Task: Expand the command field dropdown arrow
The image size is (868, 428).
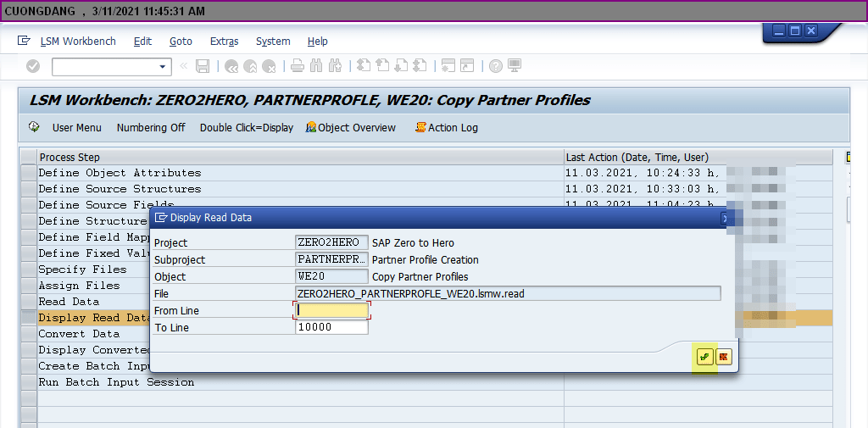Action: (x=164, y=66)
